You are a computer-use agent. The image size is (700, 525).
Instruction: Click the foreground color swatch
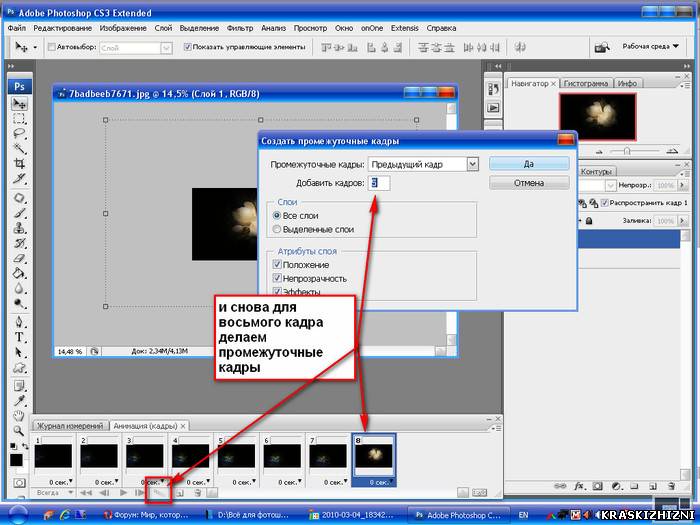pyautogui.click(x=17, y=460)
